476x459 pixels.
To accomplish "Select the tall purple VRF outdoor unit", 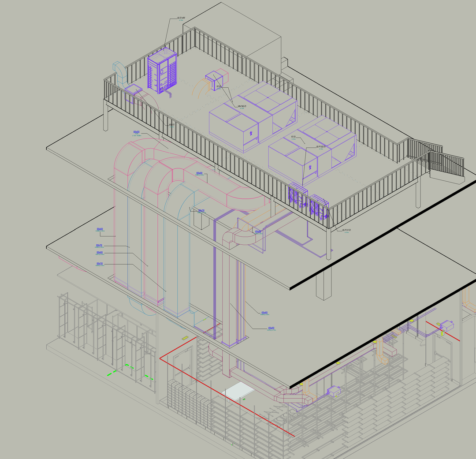I will 161,71.
